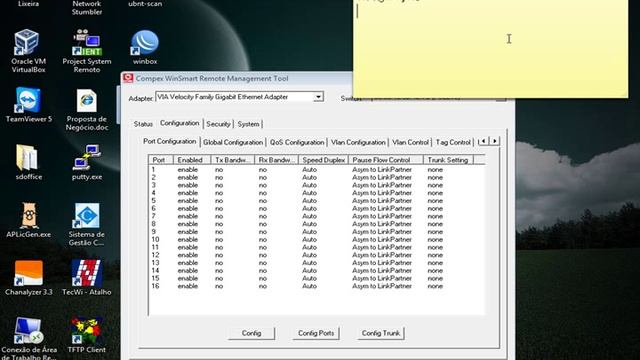Click the Enabled column header
Viewport: 640px width, 360px height.
[192, 160]
